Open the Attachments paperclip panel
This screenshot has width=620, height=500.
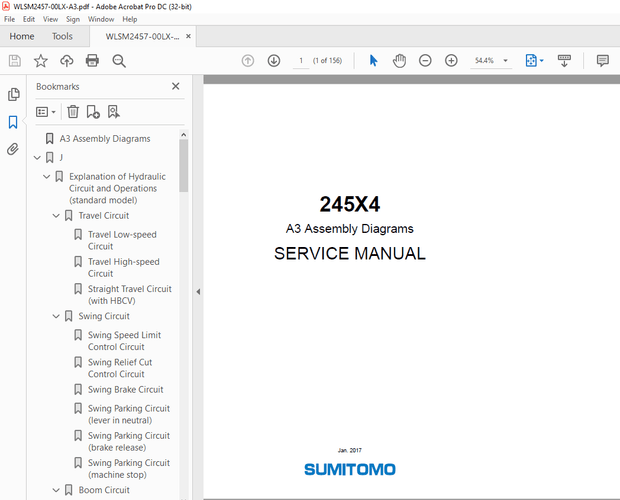point(13,149)
